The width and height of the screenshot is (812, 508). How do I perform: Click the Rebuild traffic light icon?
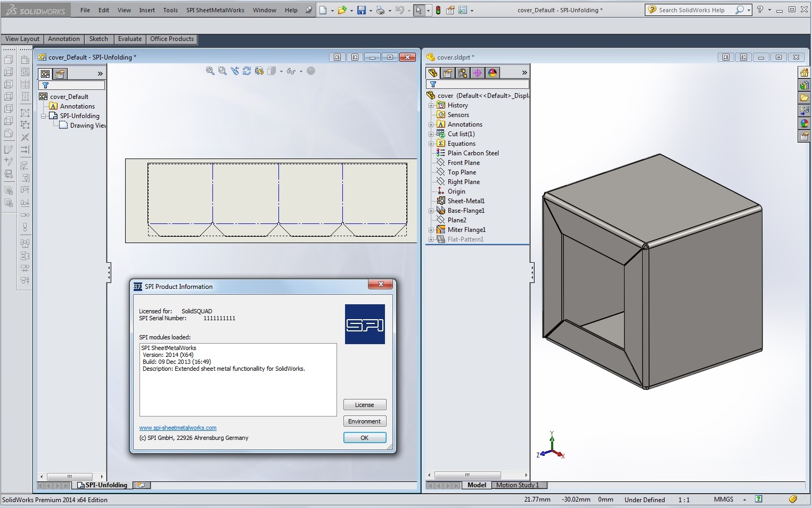coord(438,10)
